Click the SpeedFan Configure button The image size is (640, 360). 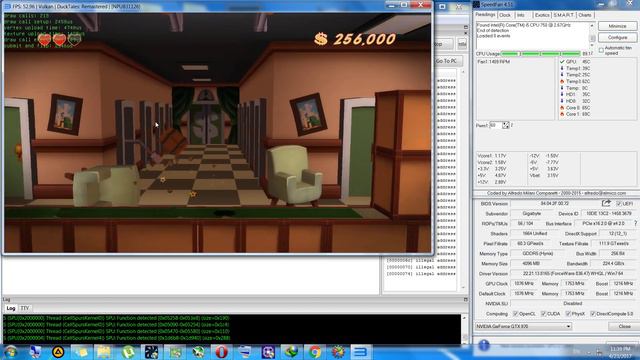(x=617, y=38)
